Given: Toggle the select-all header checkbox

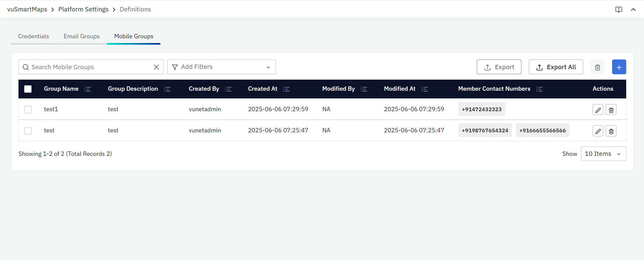Looking at the screenshot, I should tap(28, 89).
